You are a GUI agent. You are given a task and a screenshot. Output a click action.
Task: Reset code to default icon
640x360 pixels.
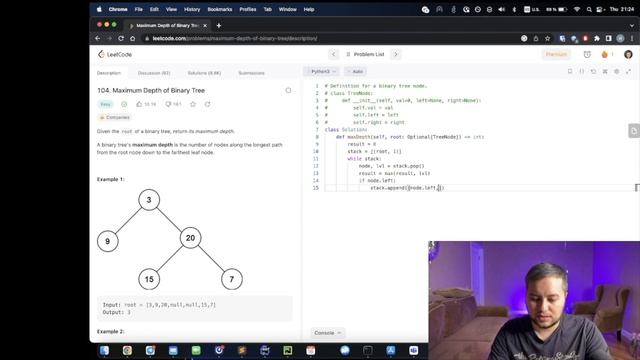[x=593, y=71]
